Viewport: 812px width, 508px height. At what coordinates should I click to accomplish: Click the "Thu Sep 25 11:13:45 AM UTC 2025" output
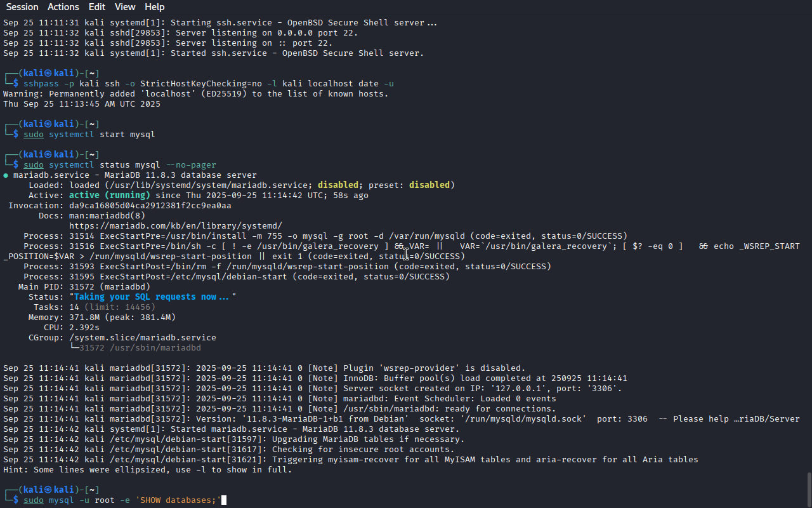[82, 104]
